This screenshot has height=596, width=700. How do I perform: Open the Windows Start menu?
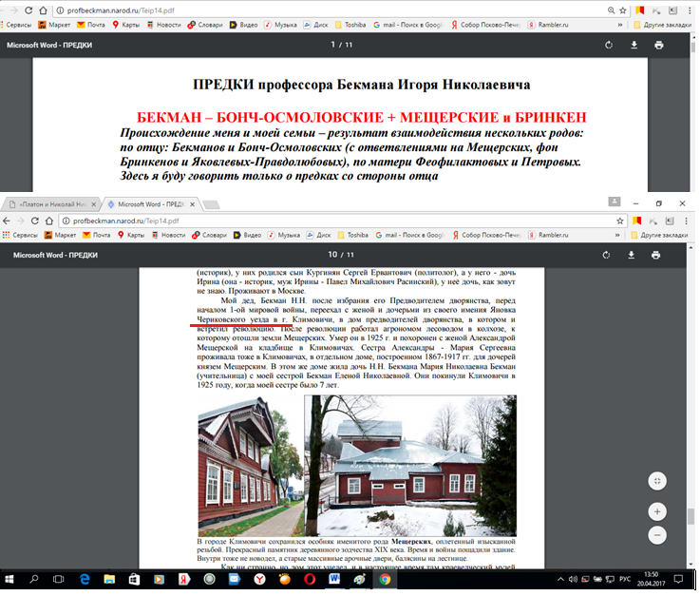tap(9, 580)
